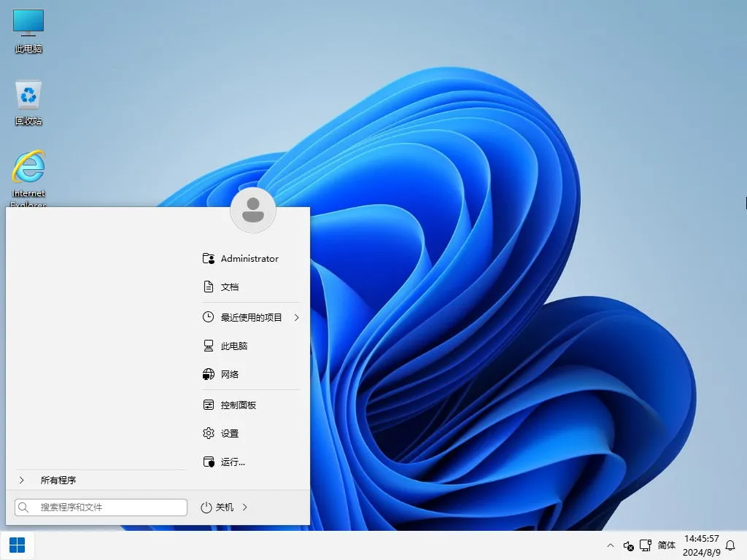Click the network icon in system tray
Image resolution: width=747 pixels, height=560 pixels.
646,545
